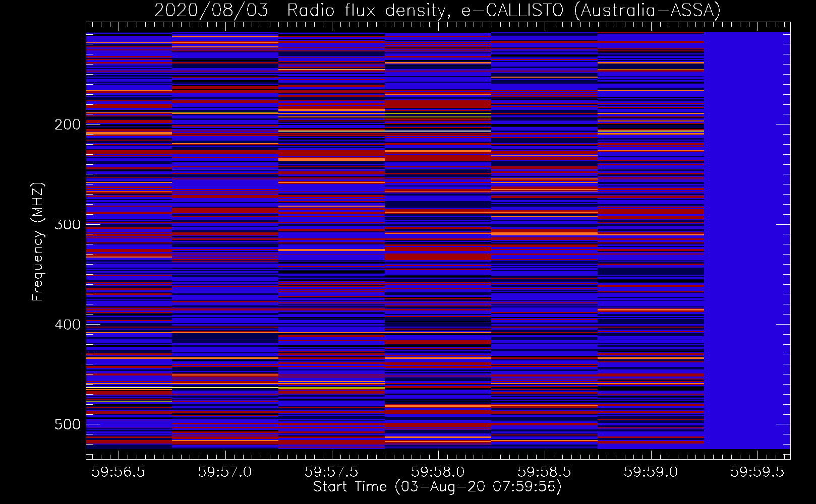
Task: Click the solid blue no-data region of the spectrogram
Action: pos(747,240)
